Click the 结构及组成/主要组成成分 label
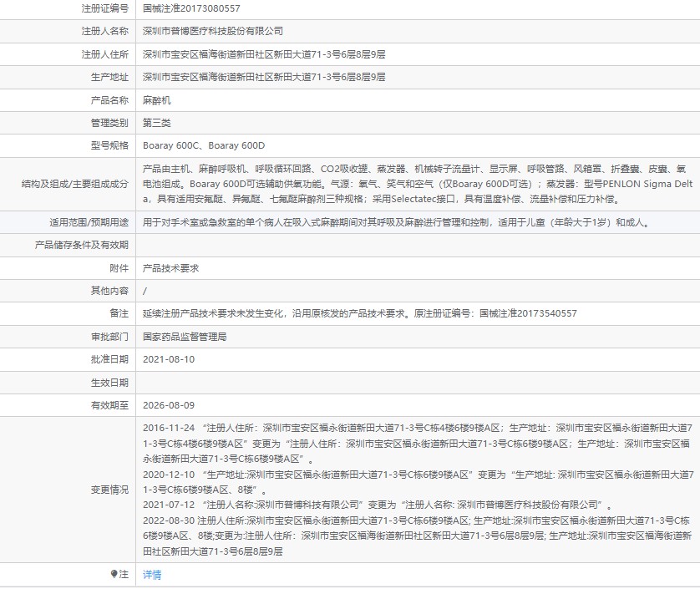The height and width of the screenshot is (589, 700). coord(76,184)
